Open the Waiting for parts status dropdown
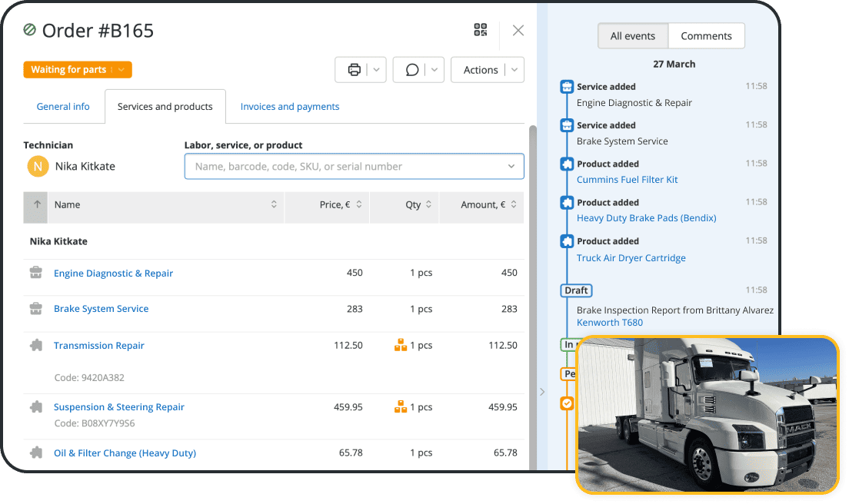The width and height of the screenshot is (849, 504). click(x=77, y=69)
